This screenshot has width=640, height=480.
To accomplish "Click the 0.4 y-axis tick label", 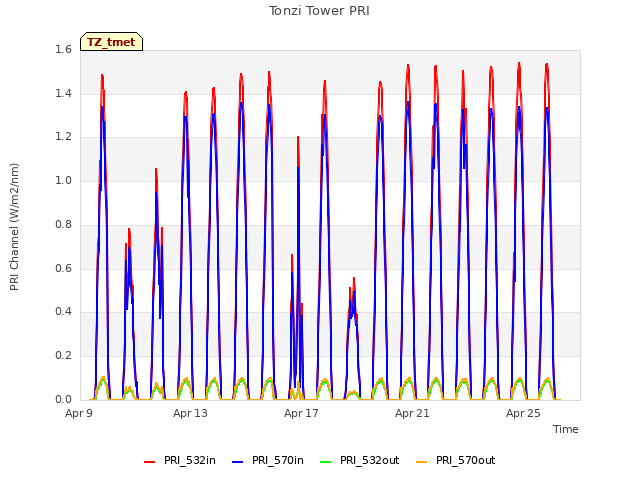I will (63, 311).
